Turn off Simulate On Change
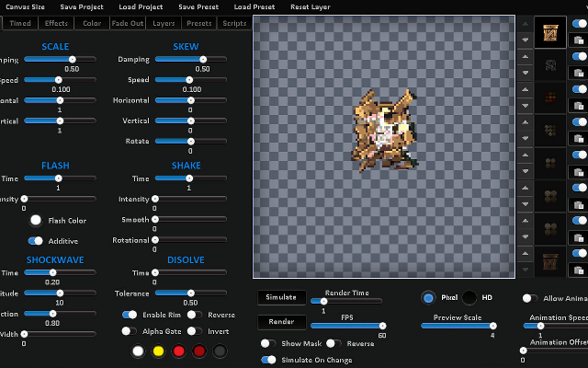 268,360
